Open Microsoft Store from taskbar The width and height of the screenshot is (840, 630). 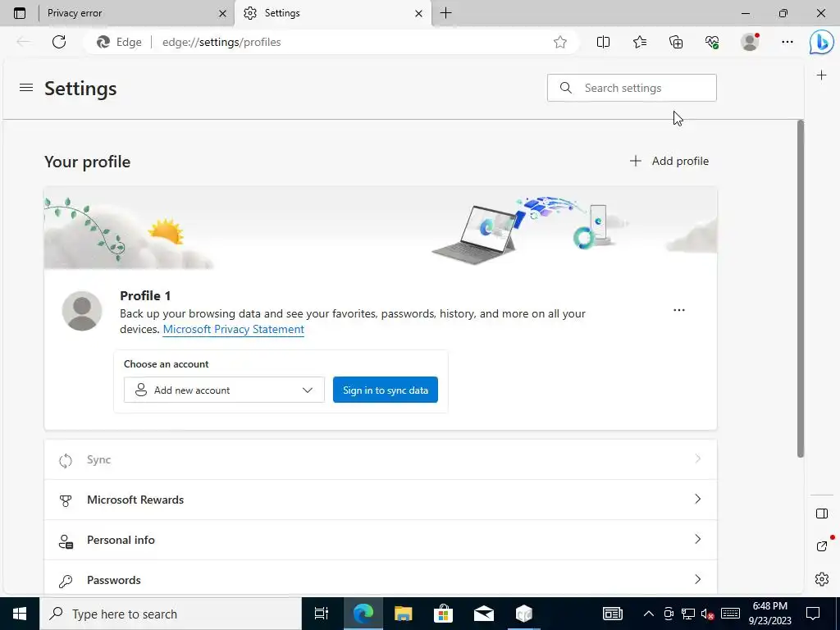tap(443, 614)
